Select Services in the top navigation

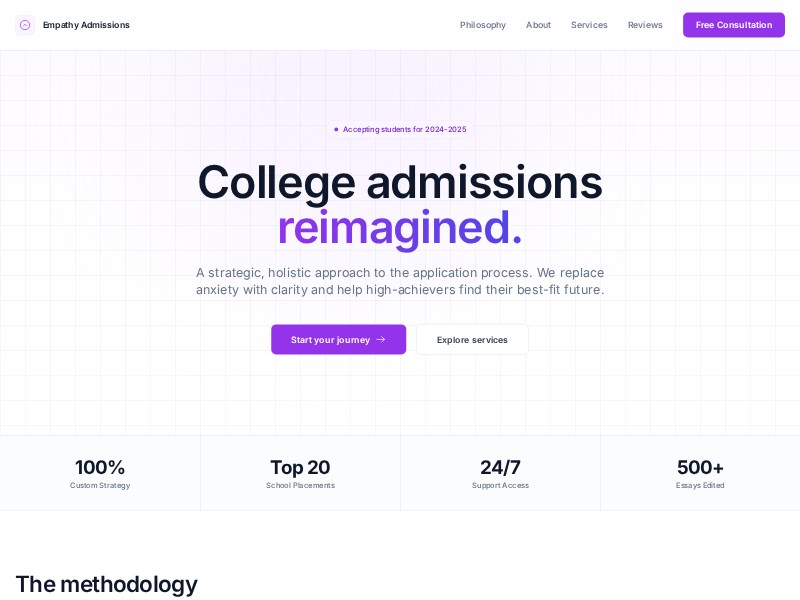589,25
